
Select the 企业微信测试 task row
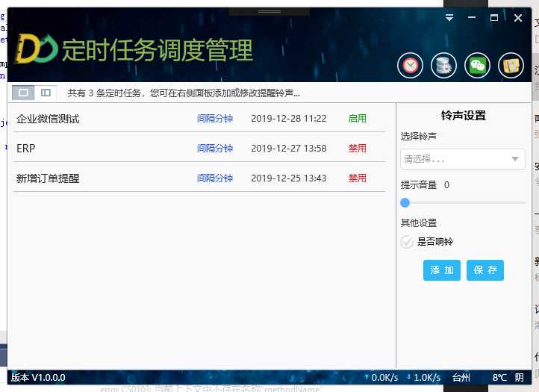(199, 119)
